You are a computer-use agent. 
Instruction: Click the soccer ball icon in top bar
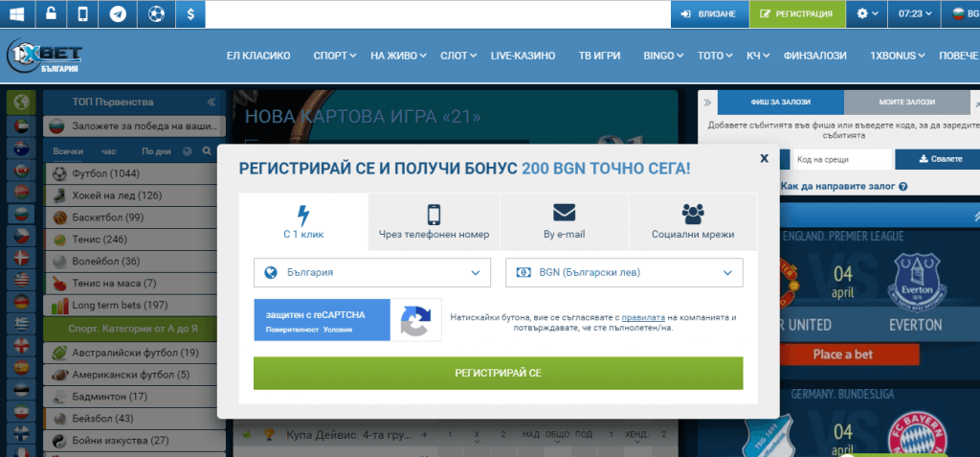(x=155, y=14)
